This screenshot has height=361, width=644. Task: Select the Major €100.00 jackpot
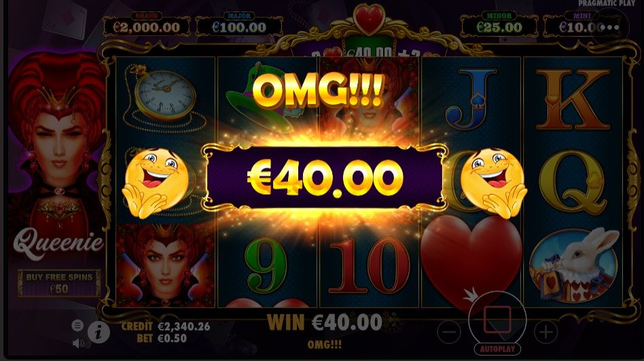pyautogui.click(x=239, y=26)
